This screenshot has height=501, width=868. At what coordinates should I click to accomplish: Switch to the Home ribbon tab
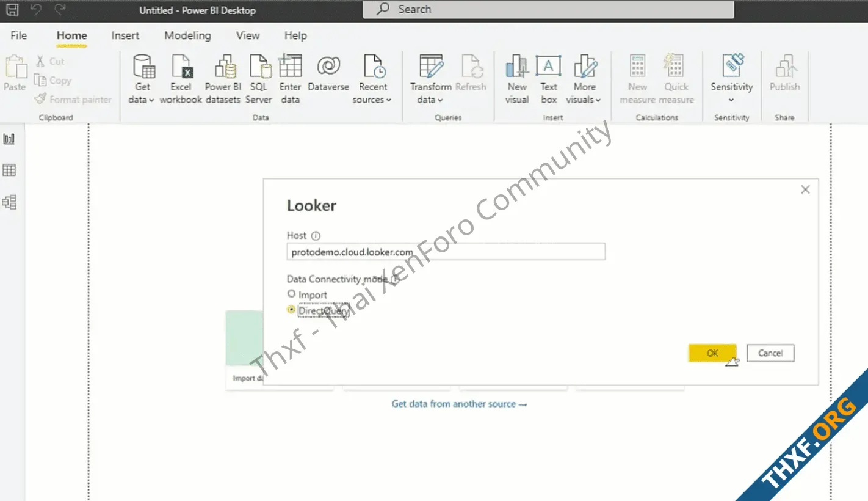tap(72, 35)
